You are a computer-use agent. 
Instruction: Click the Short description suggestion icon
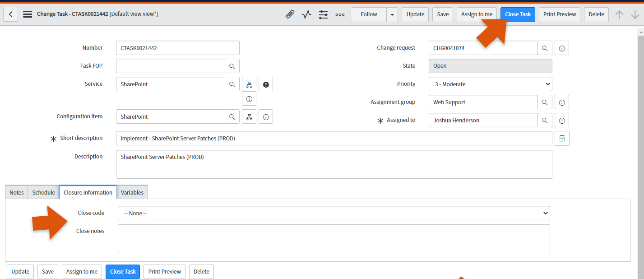[x=562, y=138]
